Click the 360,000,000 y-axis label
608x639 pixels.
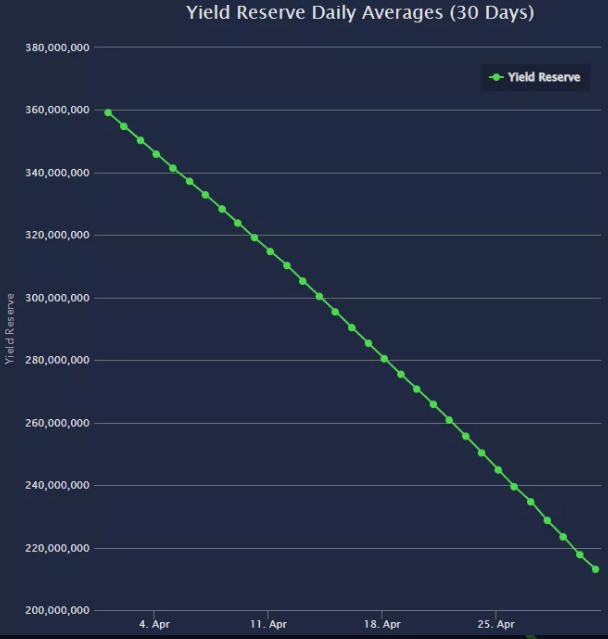click(x=56, y=110)
